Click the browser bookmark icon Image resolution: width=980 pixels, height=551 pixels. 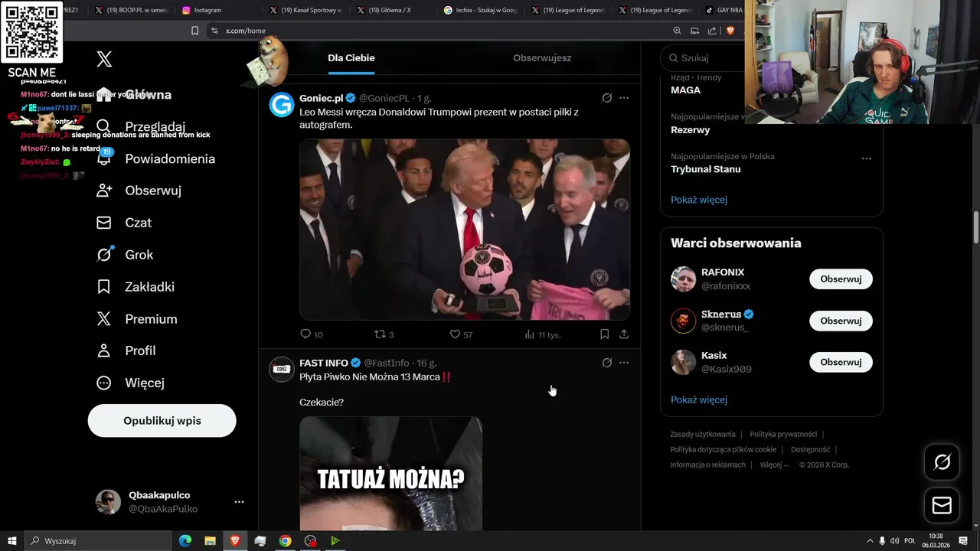click(194, 31)
